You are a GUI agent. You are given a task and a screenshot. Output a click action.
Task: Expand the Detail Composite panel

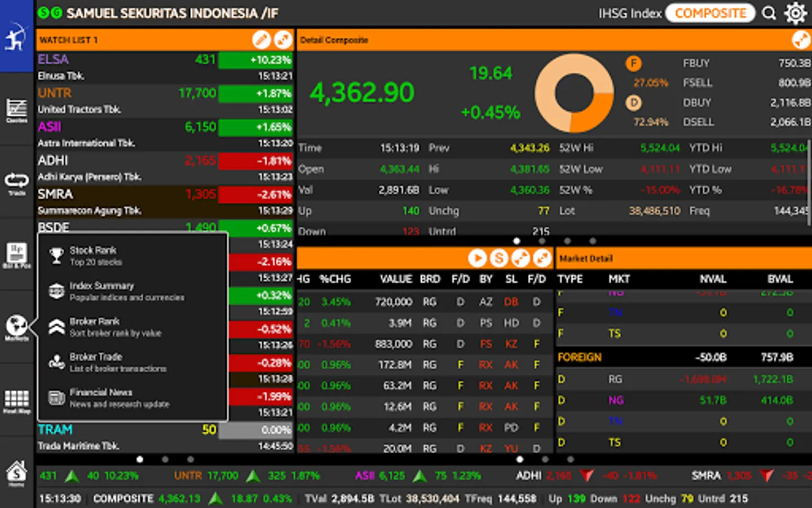tap(801, 40)
